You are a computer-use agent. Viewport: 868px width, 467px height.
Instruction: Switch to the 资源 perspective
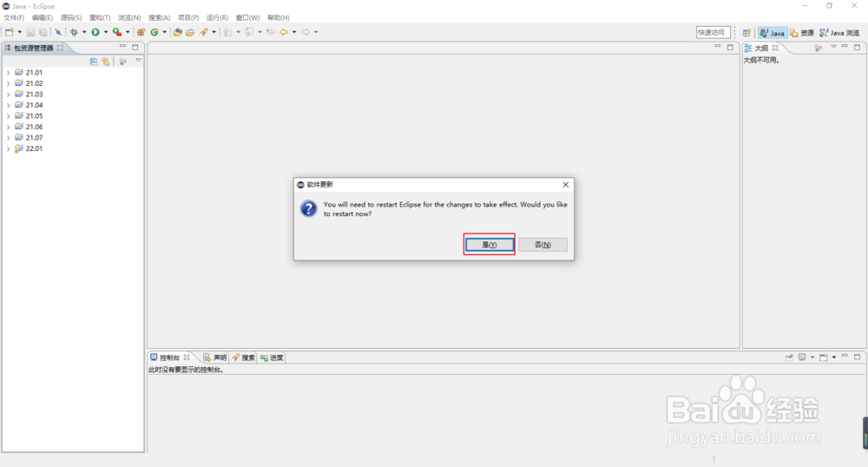pos(802,33)
